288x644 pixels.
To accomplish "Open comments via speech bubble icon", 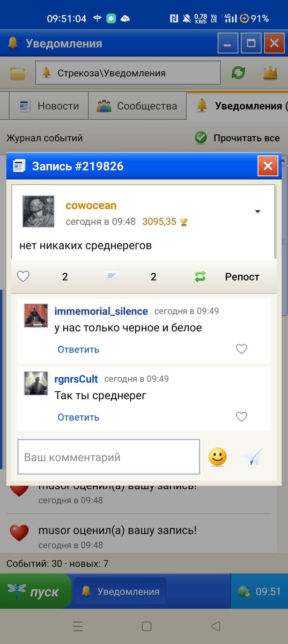I will [112, 277].
